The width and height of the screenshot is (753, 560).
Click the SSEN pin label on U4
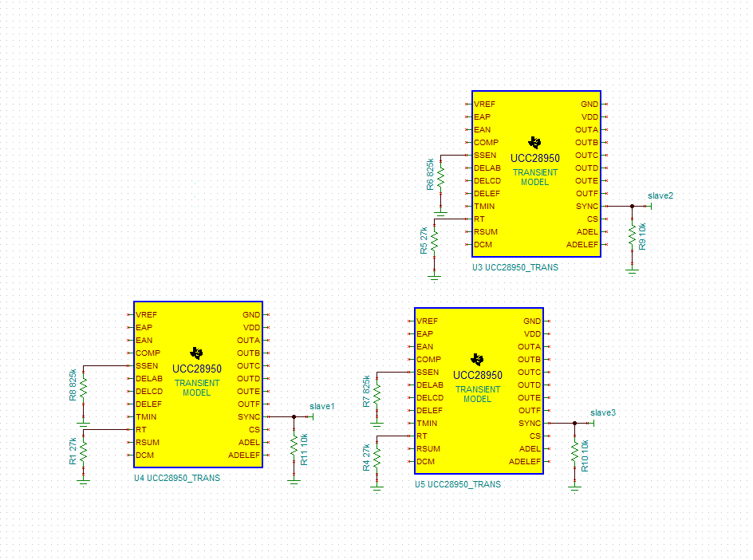click(x=147, y=366)
